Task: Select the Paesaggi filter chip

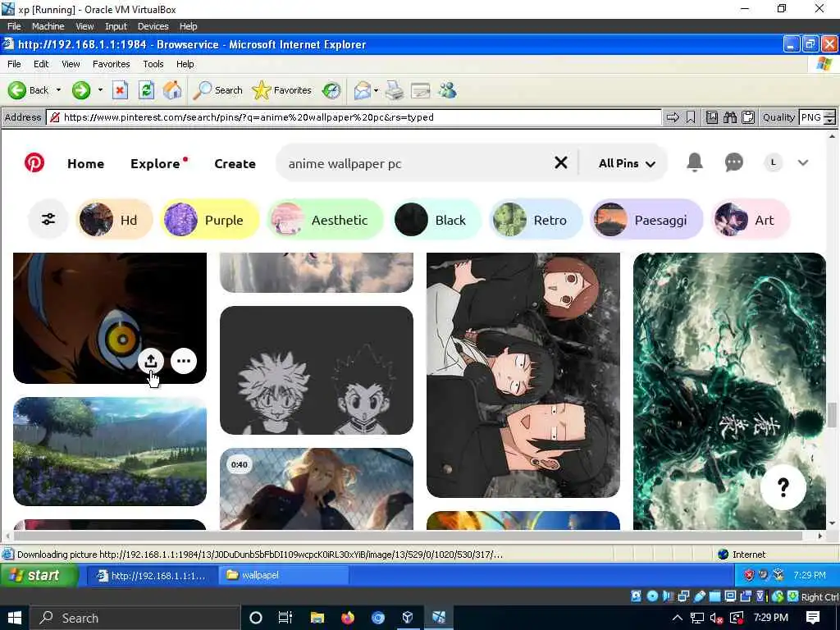Action: click(x=646, y=220)
